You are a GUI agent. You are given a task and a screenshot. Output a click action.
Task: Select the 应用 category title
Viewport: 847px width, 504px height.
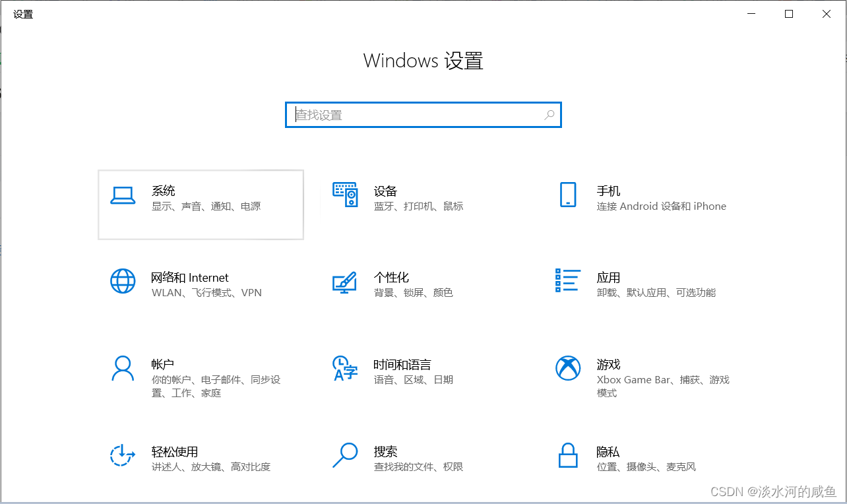[x=608, y=278]
